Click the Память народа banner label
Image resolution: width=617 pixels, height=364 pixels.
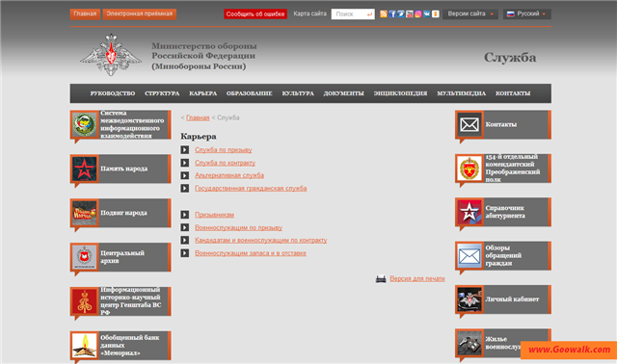click(124, 169)
